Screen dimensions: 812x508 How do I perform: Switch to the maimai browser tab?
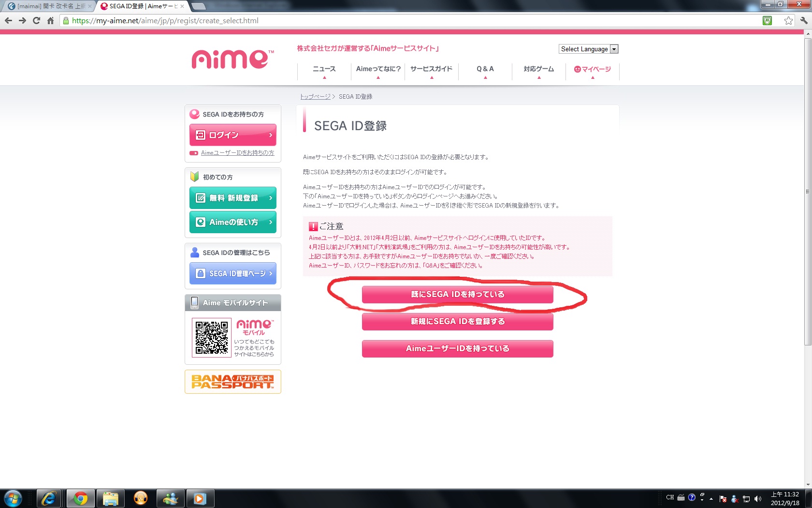pos(48,6)
